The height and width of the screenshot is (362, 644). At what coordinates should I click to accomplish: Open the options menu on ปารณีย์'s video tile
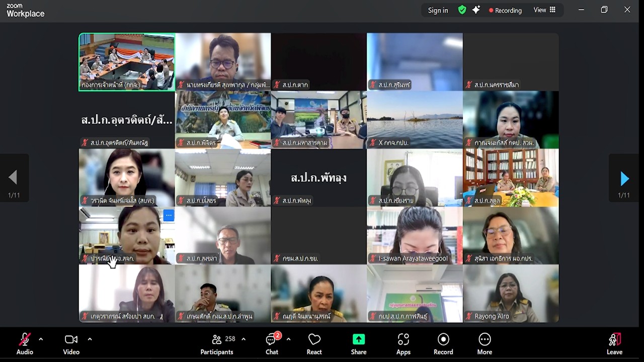[x=169, y=215]
